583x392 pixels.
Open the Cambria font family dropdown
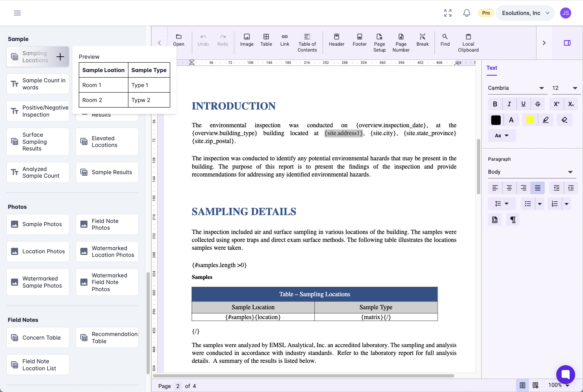pyautogui.click(x=516, y=88)
